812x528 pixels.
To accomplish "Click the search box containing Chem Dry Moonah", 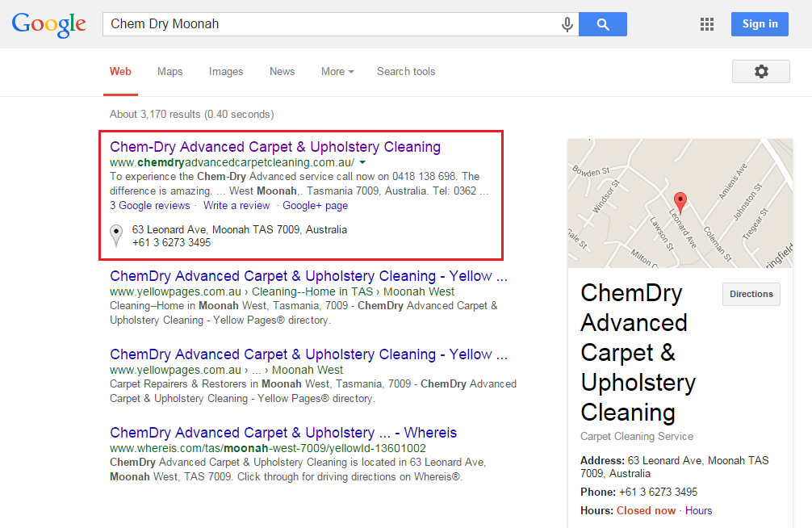I will point(332,24).
